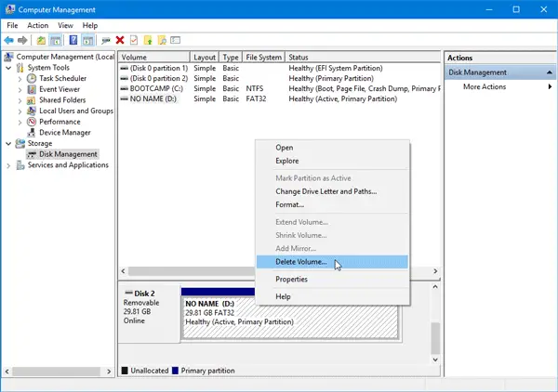
Task: Click the Storage icon in tree
Action: pyautogui.click(x=20, y=144)
